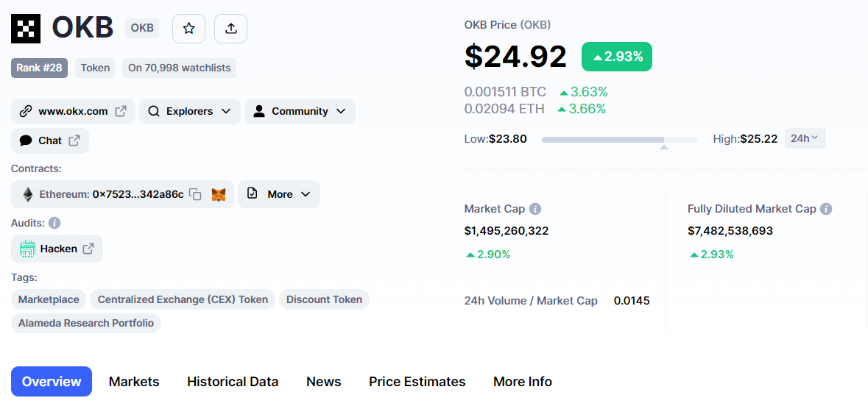Screen dimensions: 868x409
Task: Click the low-high price range bar
Action: [x=619, y=140]
